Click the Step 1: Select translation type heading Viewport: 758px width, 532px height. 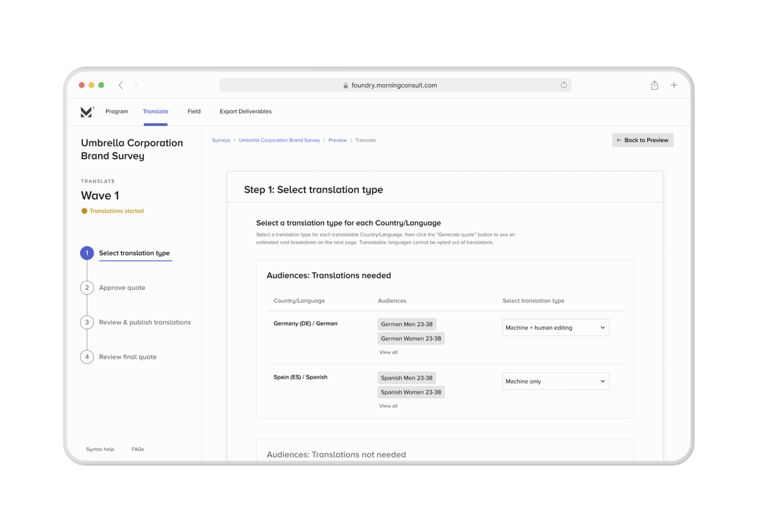click(x=314, y=190)
